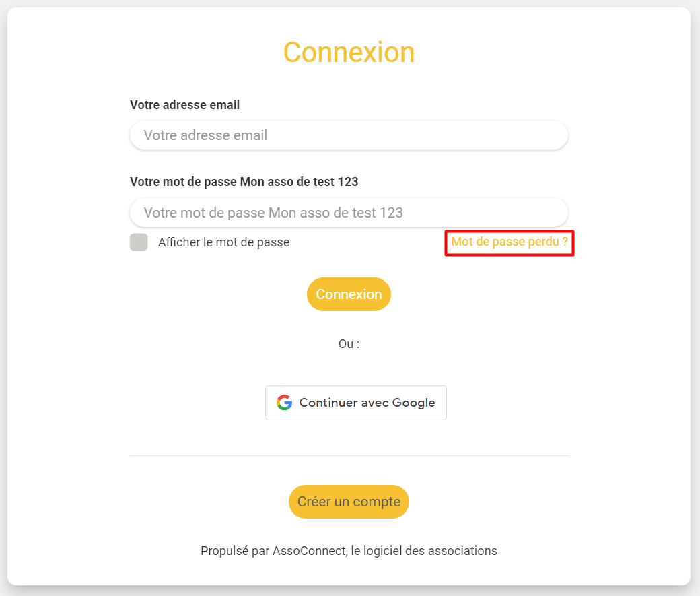This screenshot has height=596, width=700.
Task: Open the "Mot de passe perdu ?" link
Action: [510, 242]
